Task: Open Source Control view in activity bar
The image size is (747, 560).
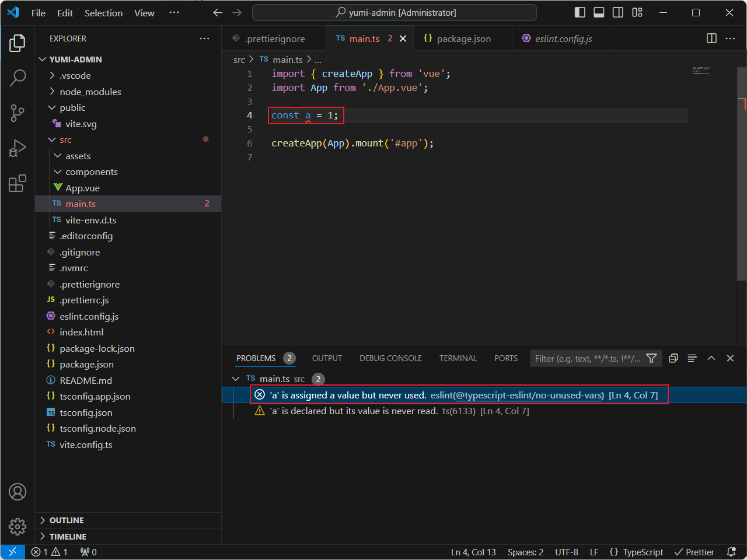Action: click(18, 113)
